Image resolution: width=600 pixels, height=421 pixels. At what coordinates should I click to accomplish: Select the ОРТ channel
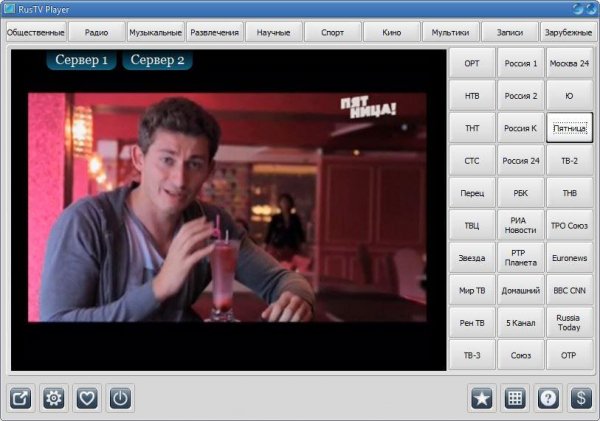click(472, 63)
